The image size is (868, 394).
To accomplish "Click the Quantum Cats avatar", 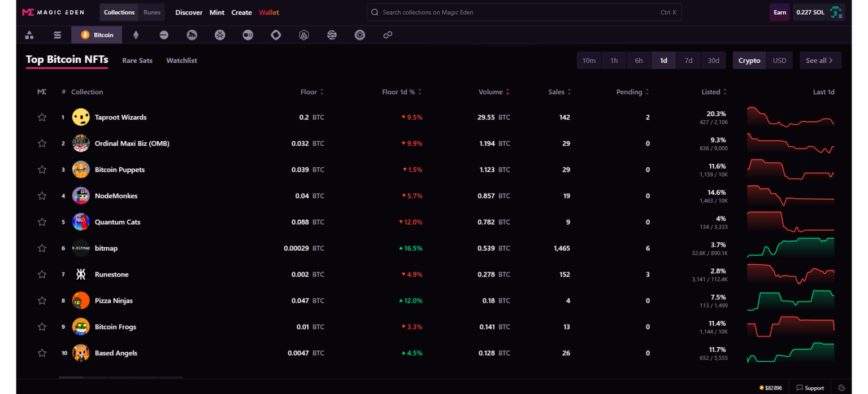I will click(x=81, y=222).
